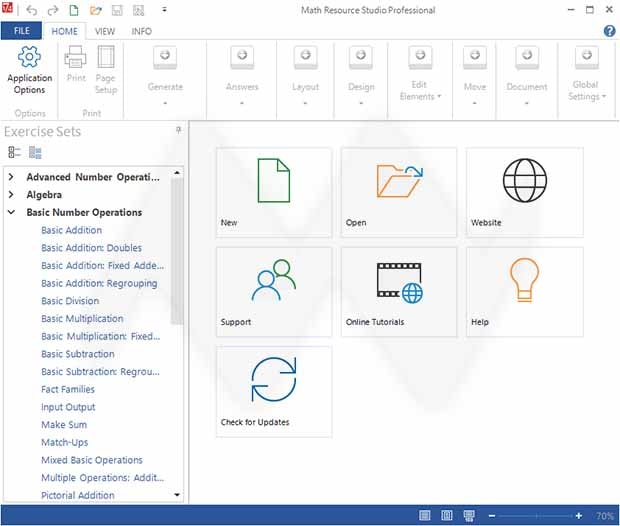Viewport: 620px width, 526px height.
Task: Collapse the Basic Number Operations category
Action: click(x=11, y=212)
